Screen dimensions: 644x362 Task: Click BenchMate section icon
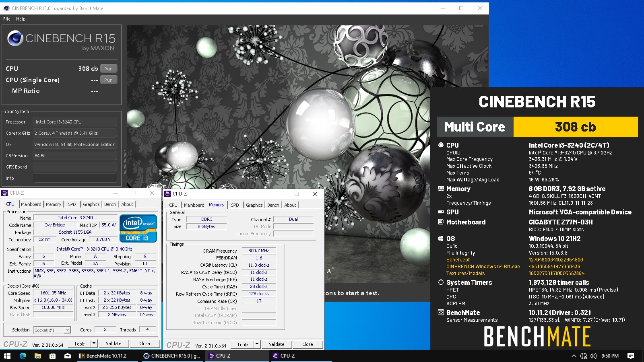point(441,313)
